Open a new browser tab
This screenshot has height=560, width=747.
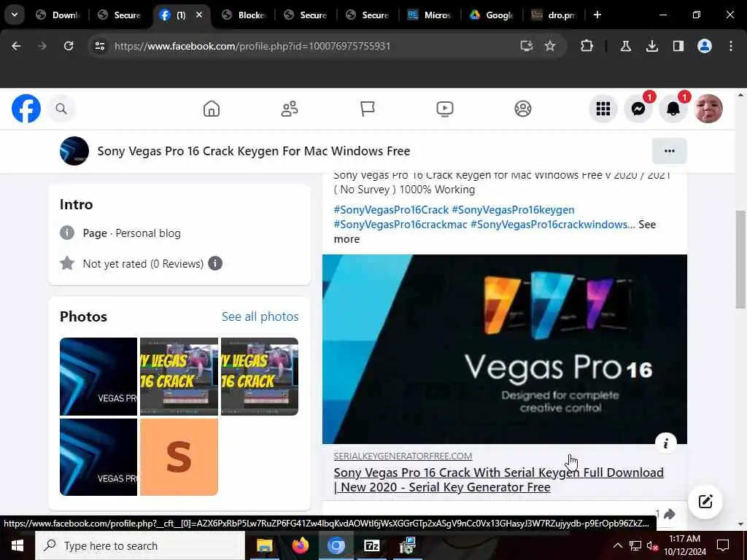tap(597, 15)
